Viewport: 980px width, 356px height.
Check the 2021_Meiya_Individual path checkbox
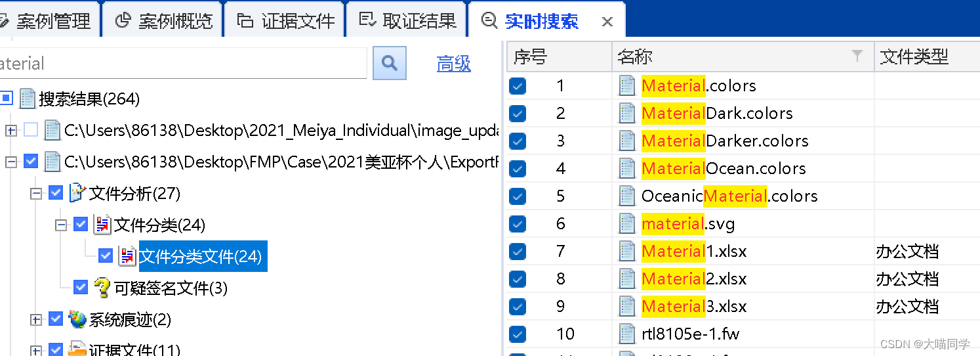(x=31, y=129)
